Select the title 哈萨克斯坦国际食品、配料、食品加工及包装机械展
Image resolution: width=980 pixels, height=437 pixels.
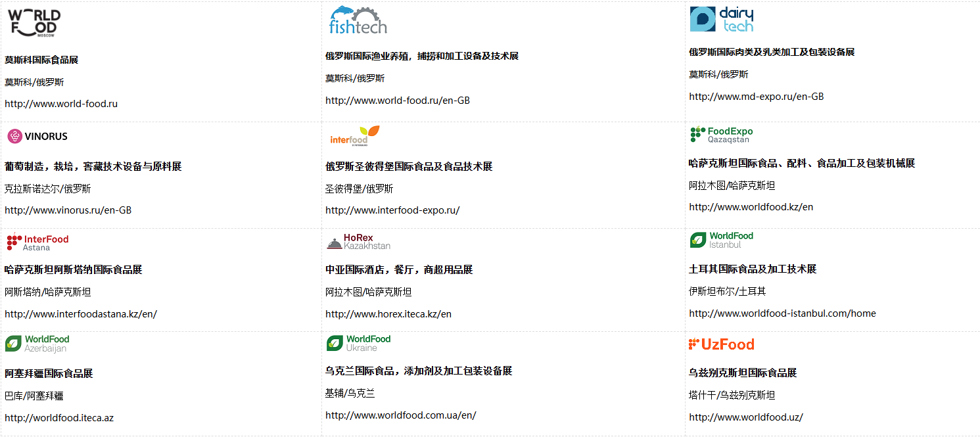point(802,164)
